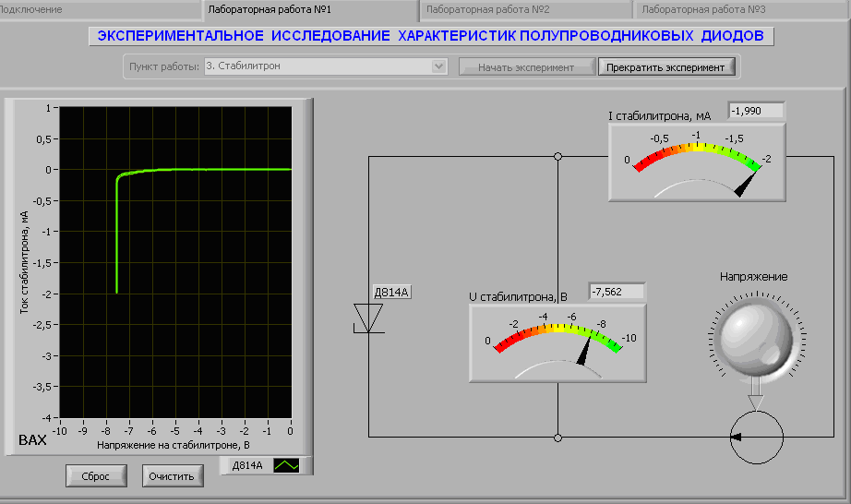Switch to Лабораторная работа №1 tab
This screenshot has height=504, width=851.
tap(309, 9)
